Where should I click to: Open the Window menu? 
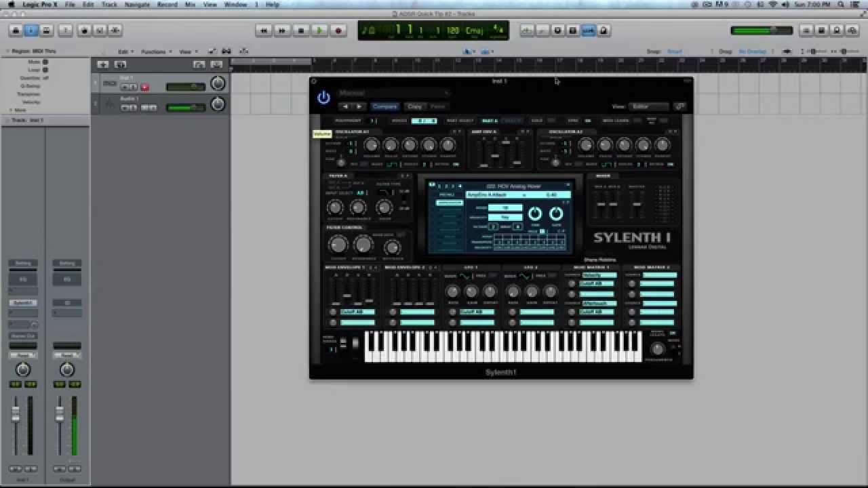point(235,4)
